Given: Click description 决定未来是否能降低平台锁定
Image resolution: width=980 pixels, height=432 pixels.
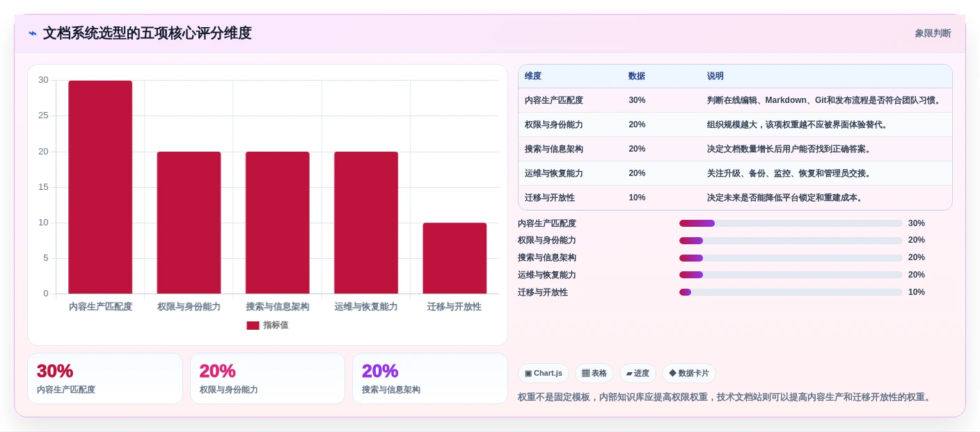Looking at the screenshot, I should (785, 198).
